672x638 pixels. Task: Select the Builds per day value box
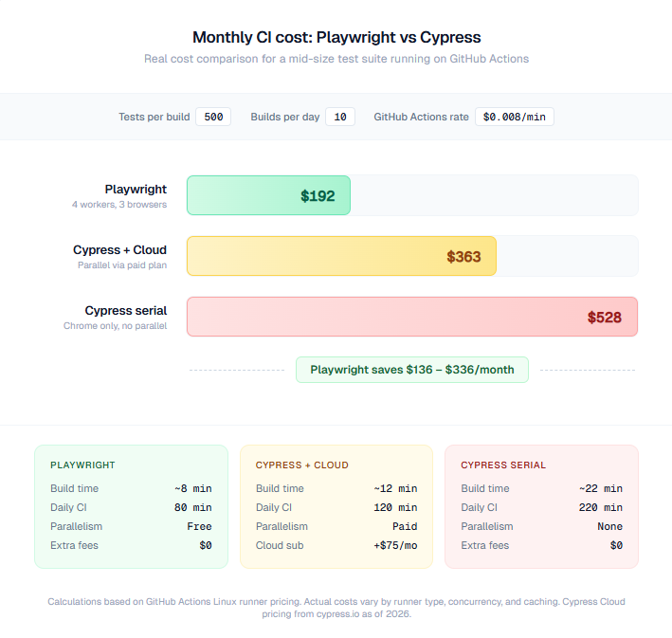coord(340,117)
